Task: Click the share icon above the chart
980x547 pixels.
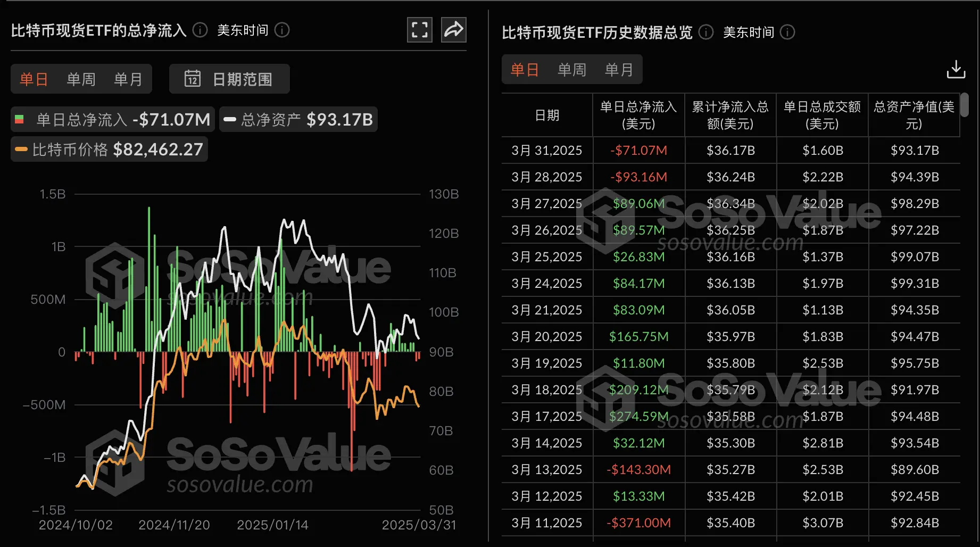Action: 453,30
